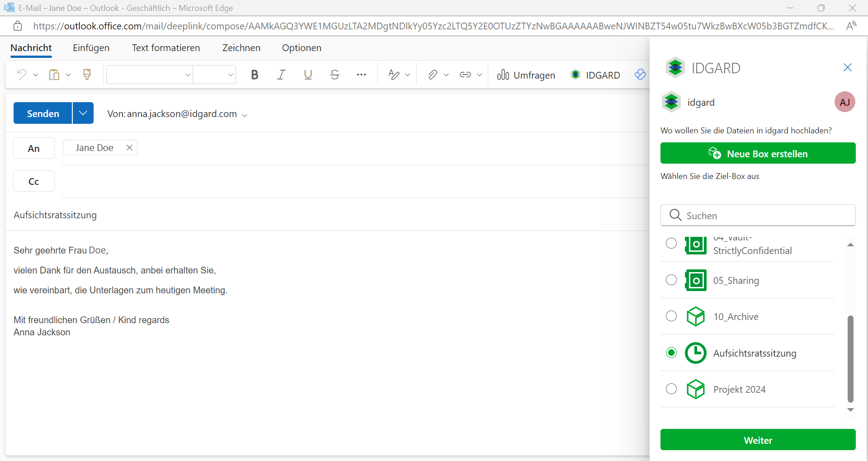868x461 pixels.
Task: Click the Undo icon
Action: coord(21,75)
